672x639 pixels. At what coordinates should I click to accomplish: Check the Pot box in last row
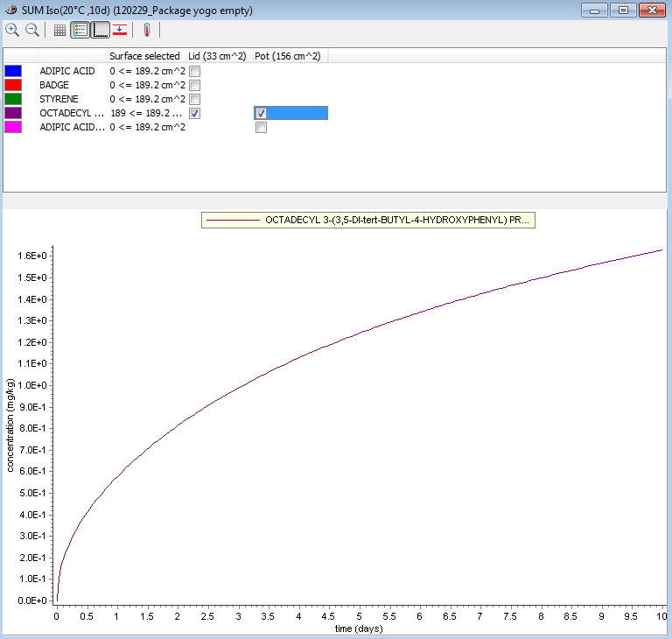click(261, 127)
